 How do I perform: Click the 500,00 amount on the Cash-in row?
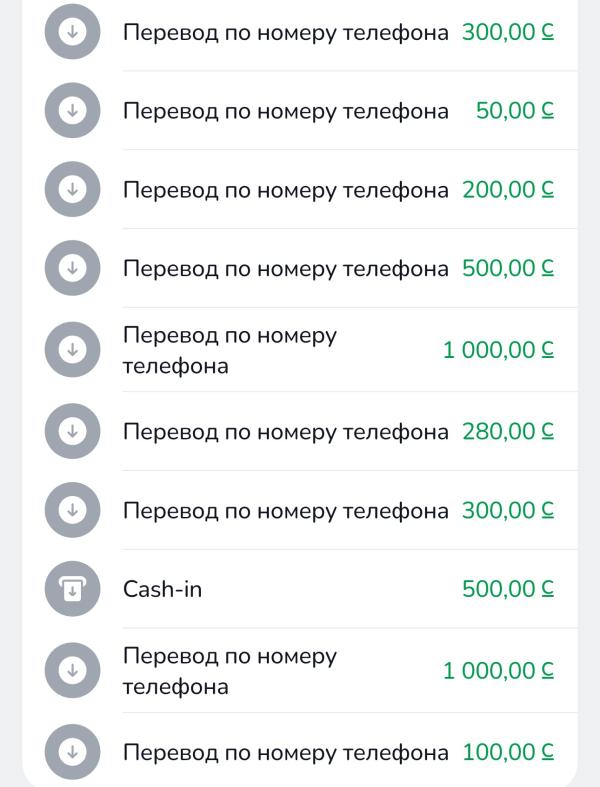pyautogui.click(x=507, y=590)
